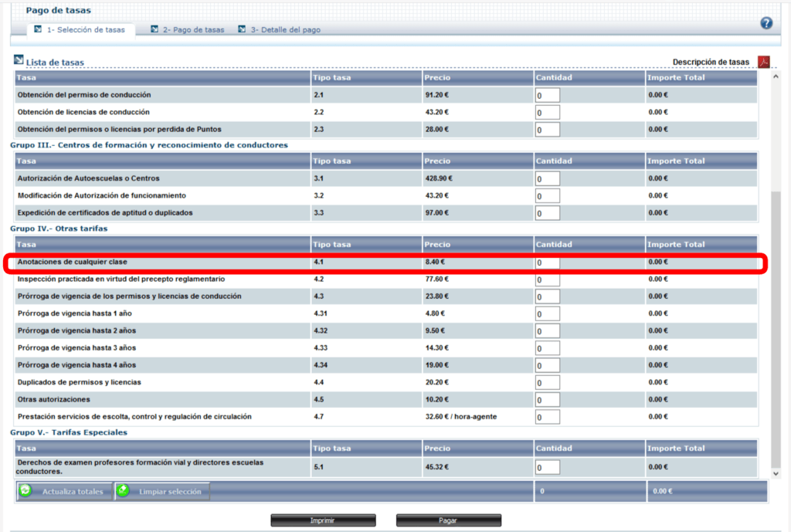The width and height of the screenshot is (791, 532).
Task: Click quantity input for Autorización de Autoescuelas o Centros
Action: click(x=547, y=179)
